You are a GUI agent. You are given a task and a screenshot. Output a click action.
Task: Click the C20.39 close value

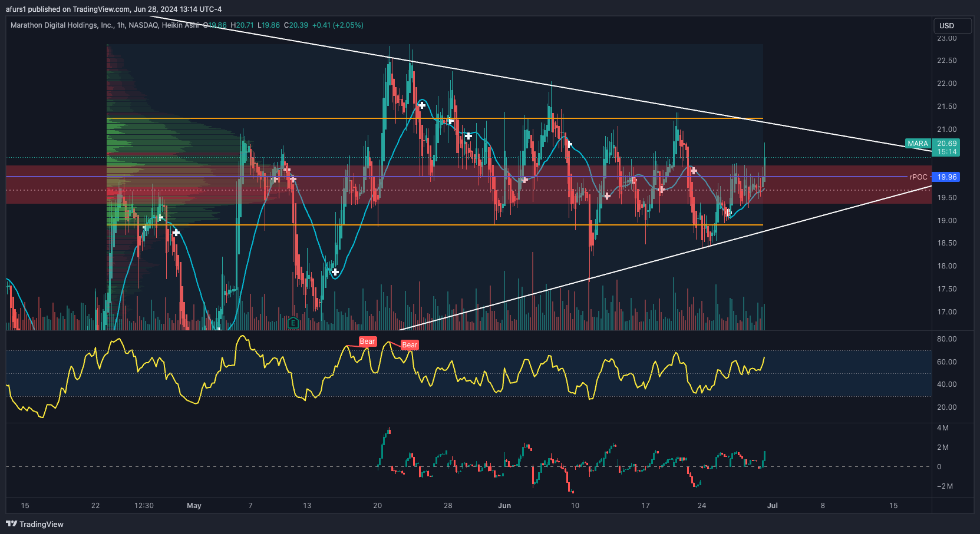click(296, 25)
